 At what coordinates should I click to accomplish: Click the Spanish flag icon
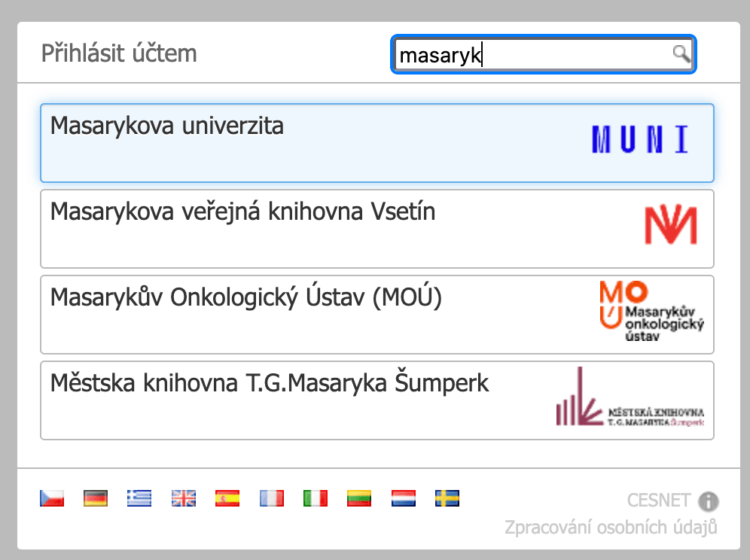227,498
